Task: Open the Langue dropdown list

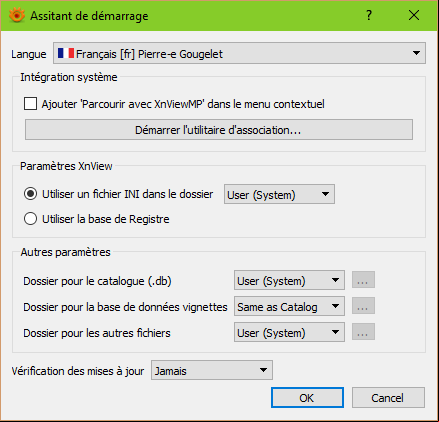Action: [x=239, y=53]
